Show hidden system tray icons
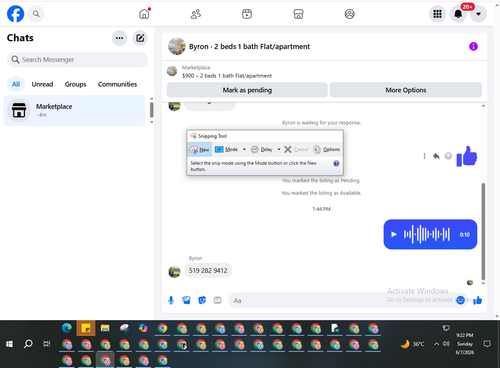 click(x=436, y=344)
